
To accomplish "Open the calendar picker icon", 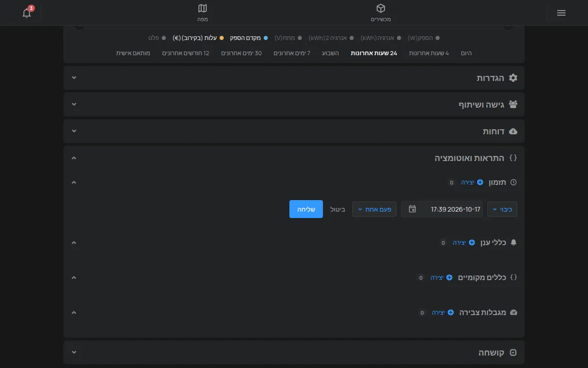I will (412, 209).
